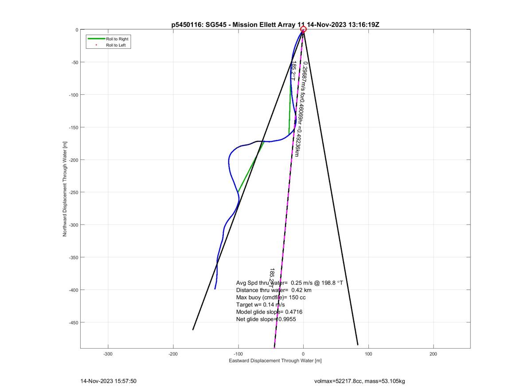Click 'Net glide slope= 0.9955' text
Image resolution: width=532 pixels, height=392 pixels.
pyautogui.click(x=266, y=319)
